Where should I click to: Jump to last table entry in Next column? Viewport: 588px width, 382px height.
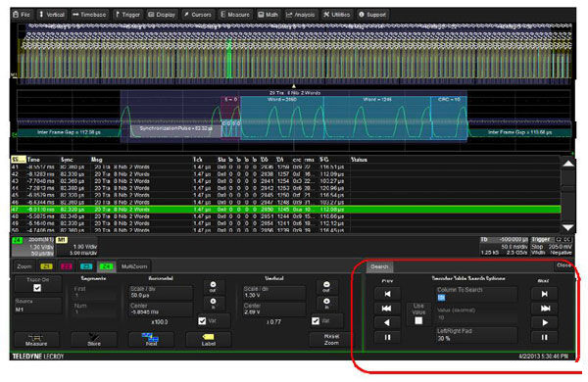click(x=545, y=294)
